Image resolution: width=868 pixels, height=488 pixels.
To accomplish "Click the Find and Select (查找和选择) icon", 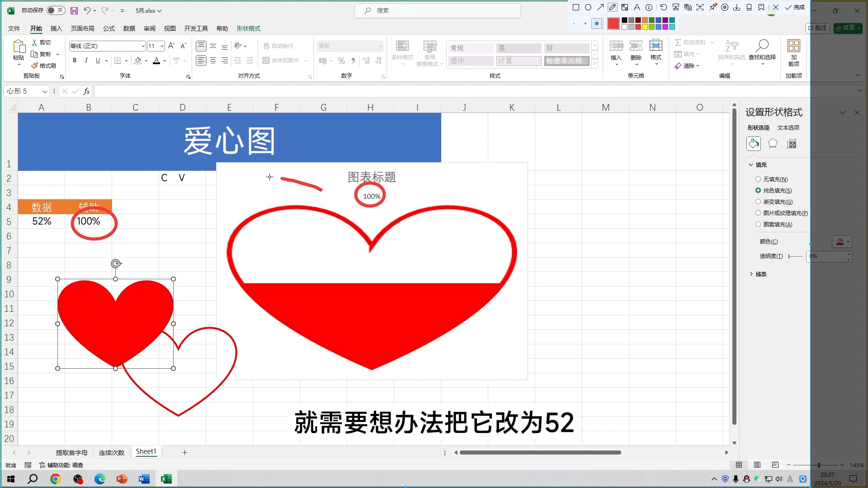I will click(762, 46).
